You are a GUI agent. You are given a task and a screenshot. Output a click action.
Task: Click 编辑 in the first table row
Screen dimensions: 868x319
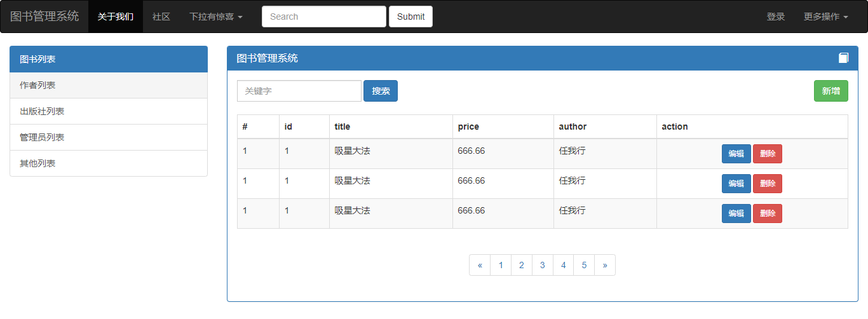tap(736, 154)
